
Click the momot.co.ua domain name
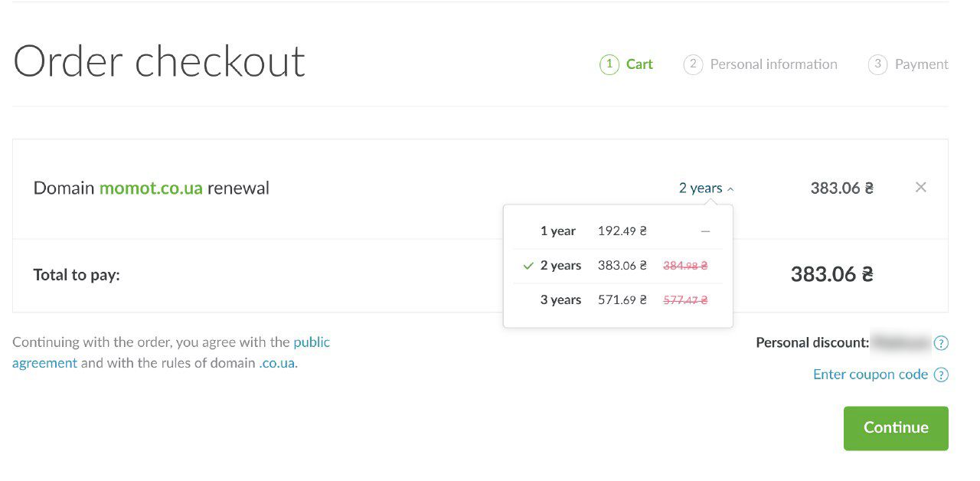pyautogui.click(x=151, y=188)
